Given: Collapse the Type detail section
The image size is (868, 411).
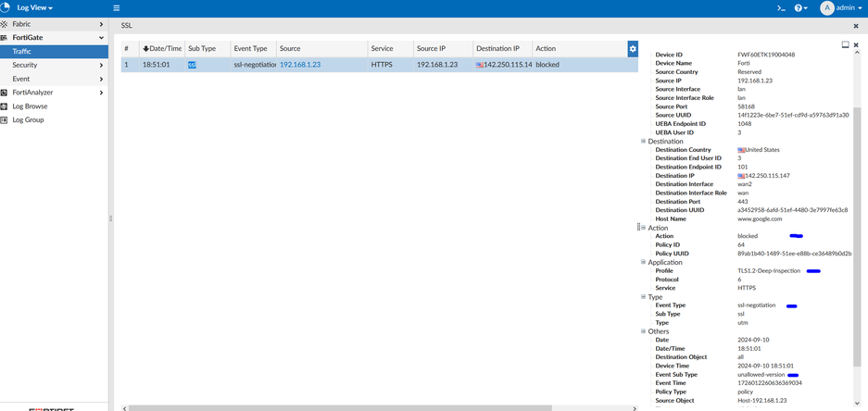Looking at the screenshot, I should [643, 296].
